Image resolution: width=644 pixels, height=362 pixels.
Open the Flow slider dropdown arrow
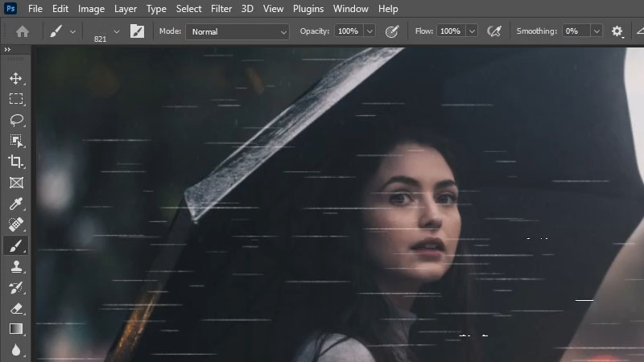point(472,31)
